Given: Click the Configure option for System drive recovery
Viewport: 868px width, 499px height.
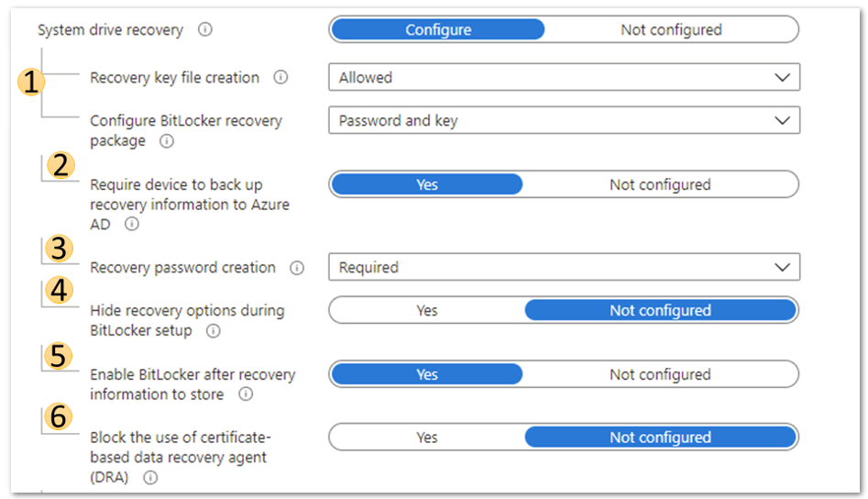Looking at the screenshot, I should pos(438,29).
